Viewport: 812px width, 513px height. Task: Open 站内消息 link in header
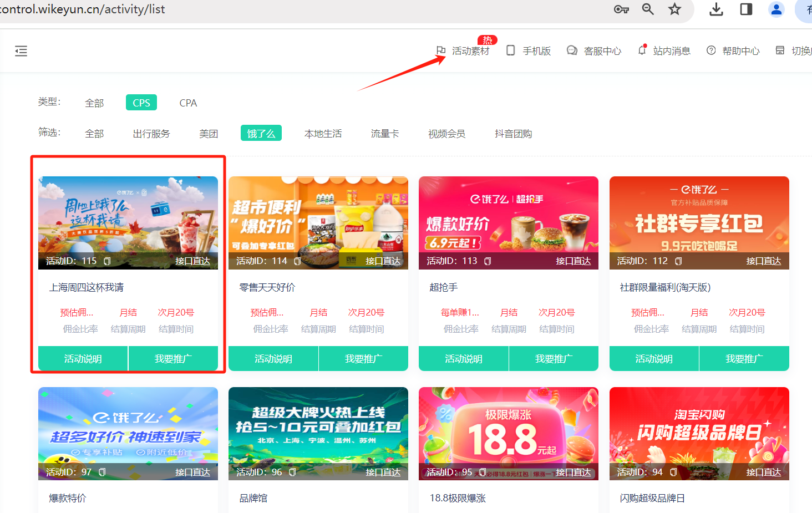click(x=672, y=51)
